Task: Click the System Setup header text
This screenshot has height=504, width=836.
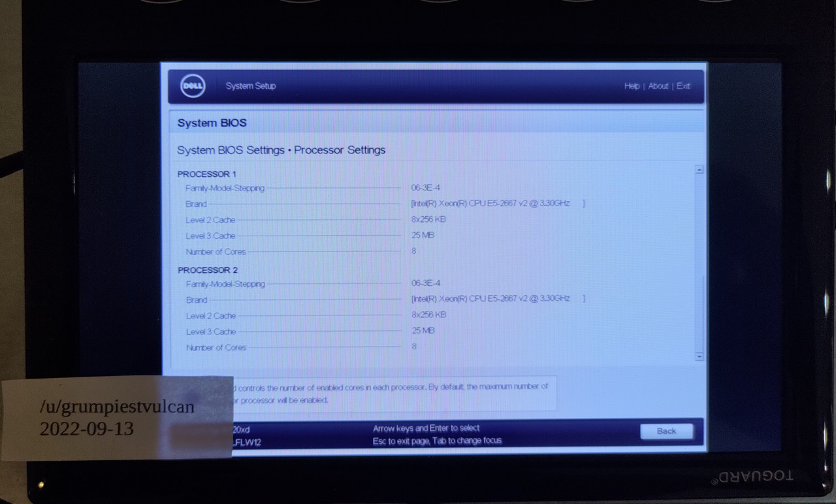Action: tap(251, 86)
